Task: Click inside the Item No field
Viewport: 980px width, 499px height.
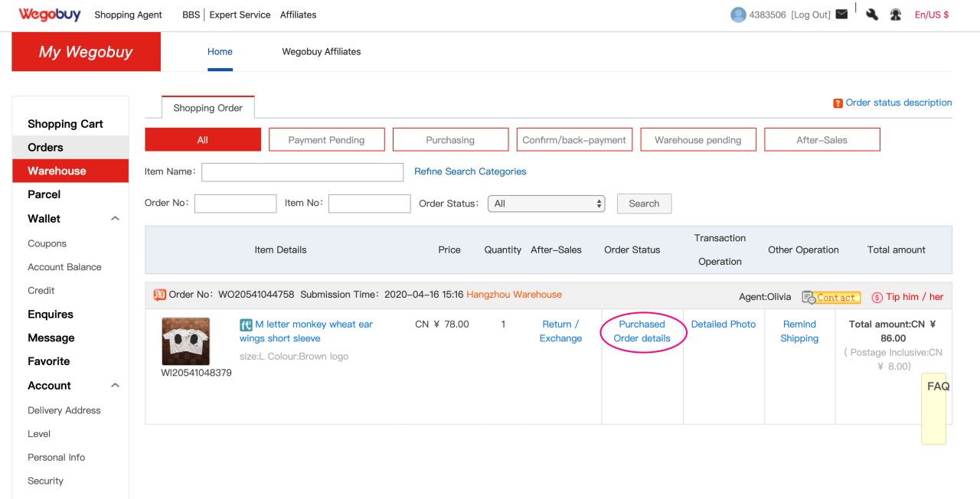Action: (x=370, y=204)
